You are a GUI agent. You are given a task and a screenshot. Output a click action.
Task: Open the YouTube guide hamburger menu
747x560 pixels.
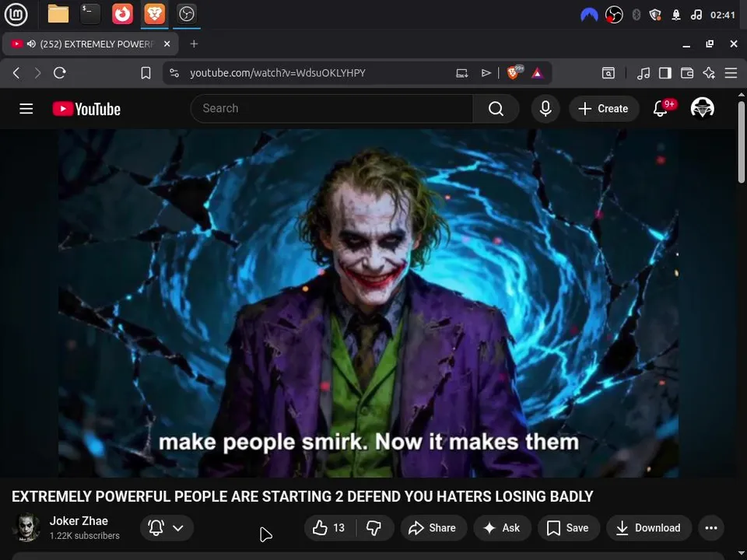pos(26,109)
